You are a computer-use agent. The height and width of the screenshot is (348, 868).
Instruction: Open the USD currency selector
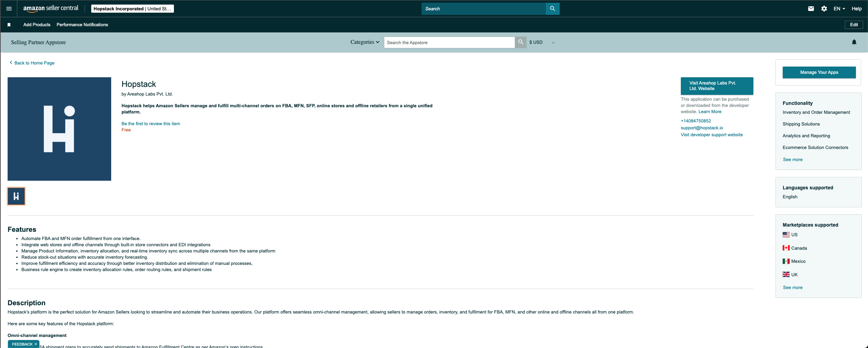(x=542, y=42)
